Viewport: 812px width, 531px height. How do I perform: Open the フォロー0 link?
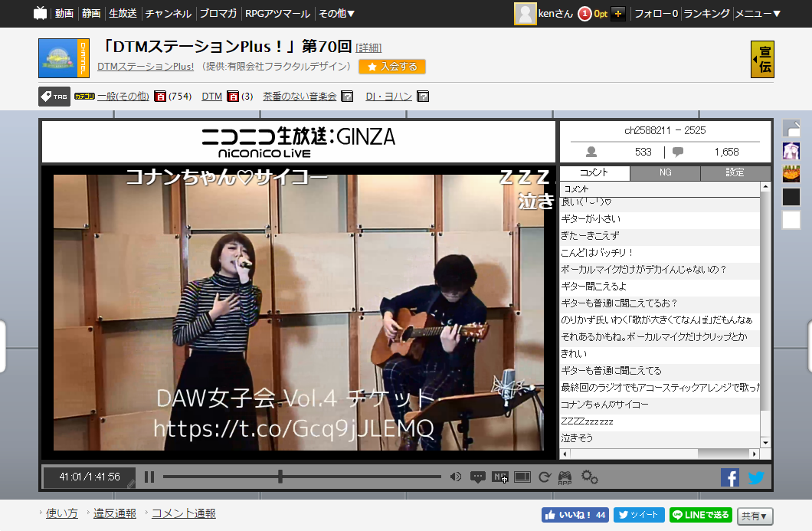click(x=656, y=14)
